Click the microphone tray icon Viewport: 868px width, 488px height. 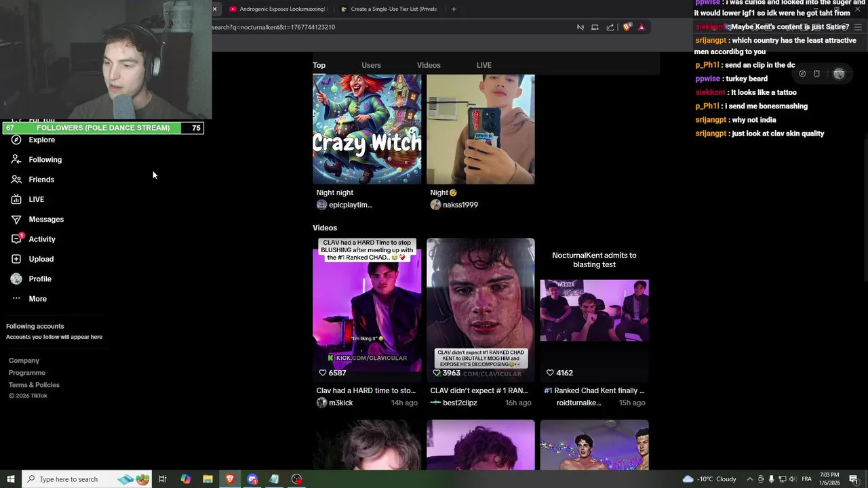point(771,479)
